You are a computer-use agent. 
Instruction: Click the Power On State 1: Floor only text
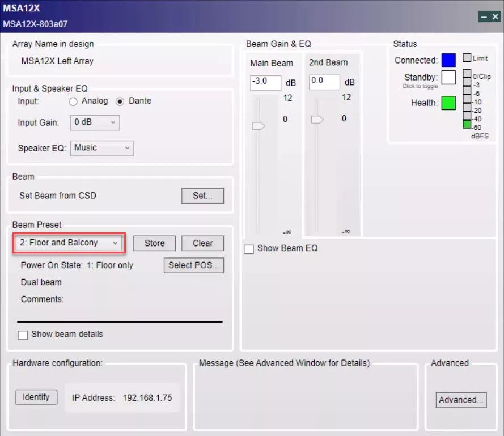pos(77,265)
